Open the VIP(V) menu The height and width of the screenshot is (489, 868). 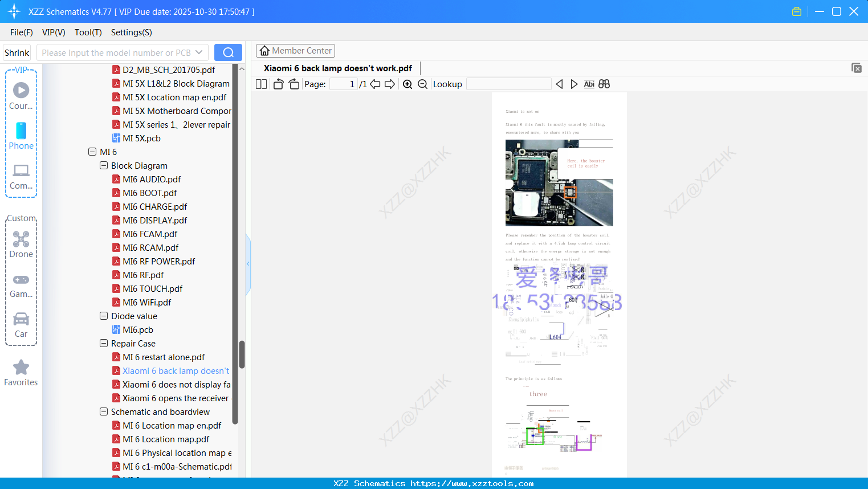click(x=54, y=32)
